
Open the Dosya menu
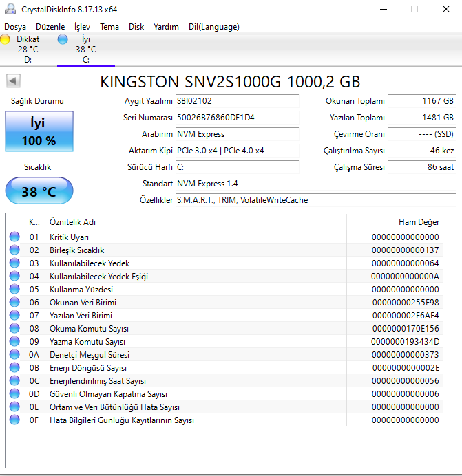click(15, 27)
